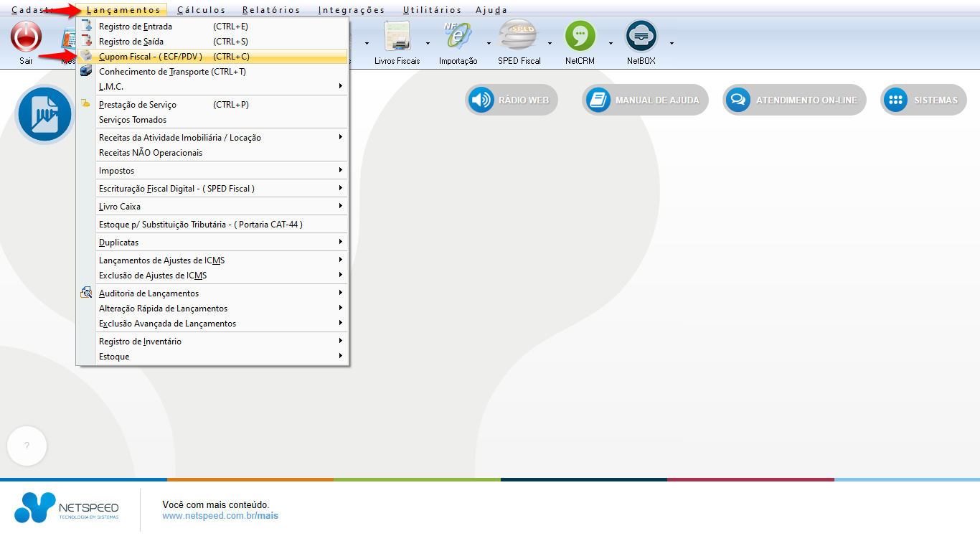Expand Exclusão Avançada de Lançamentos submenu
980x536 pixels.
pyautogui.click(x=212, y=324)
